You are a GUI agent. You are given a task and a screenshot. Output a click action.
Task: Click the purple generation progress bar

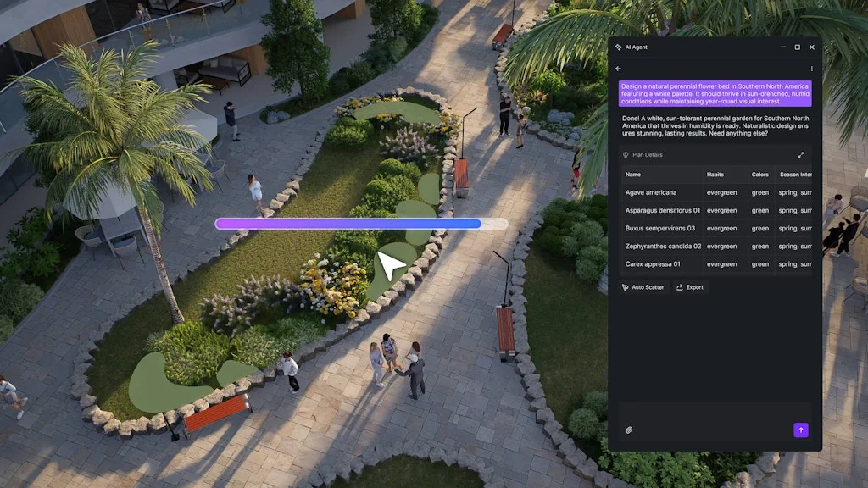tap(349, 223)
